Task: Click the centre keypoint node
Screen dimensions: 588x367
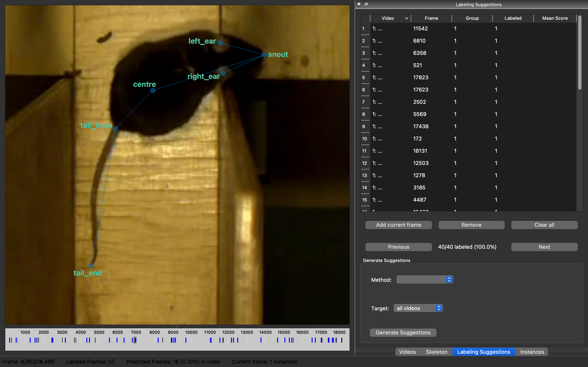Action: (x=153, y=91)
